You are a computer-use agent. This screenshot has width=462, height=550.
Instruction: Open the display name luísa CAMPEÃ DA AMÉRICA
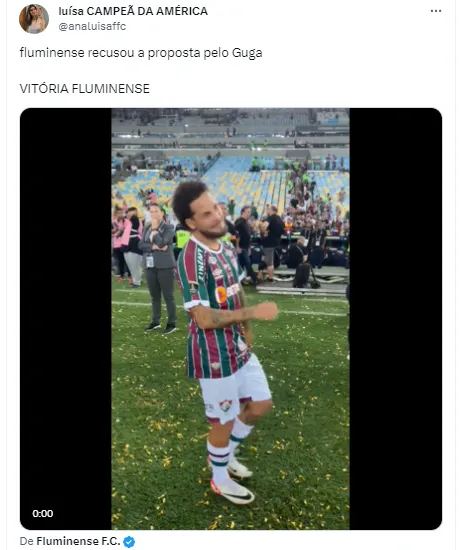pos(133,11)
